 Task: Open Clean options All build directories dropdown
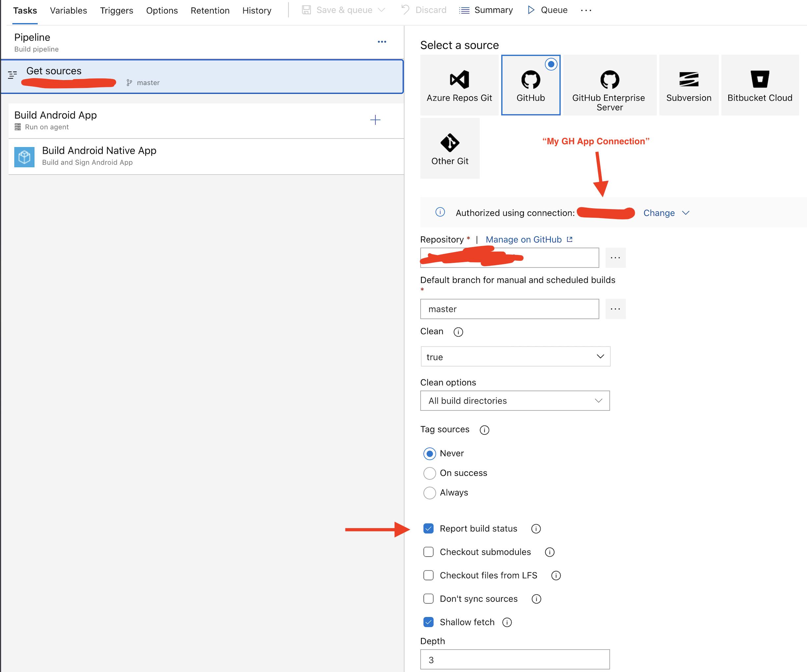click(x=515, y=401)
